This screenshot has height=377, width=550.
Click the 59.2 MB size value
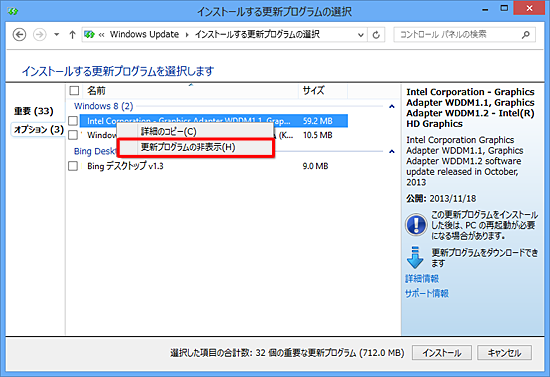point(317,121)
